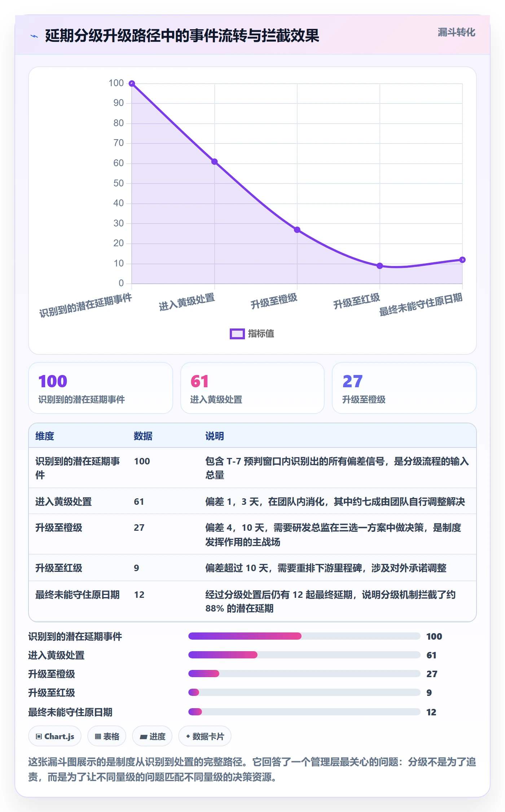Click the 维度 column header
The width and height of the screenshot is (505, 812).
(x=45, y=436)
